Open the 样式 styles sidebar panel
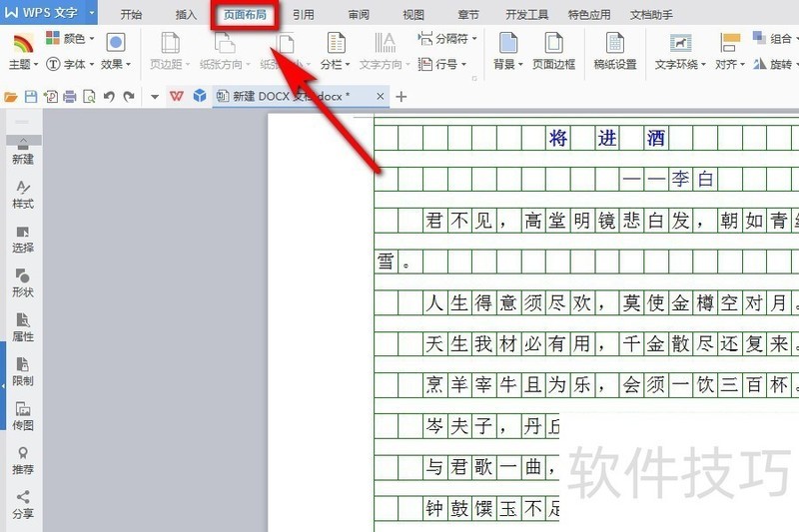 [23, 195]
